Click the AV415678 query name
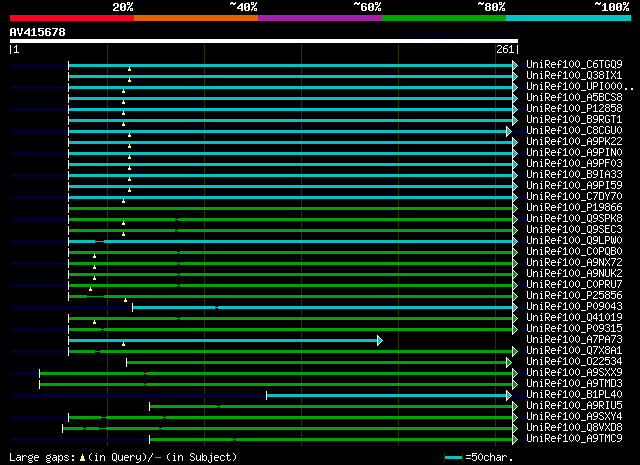 click(38, 32)
